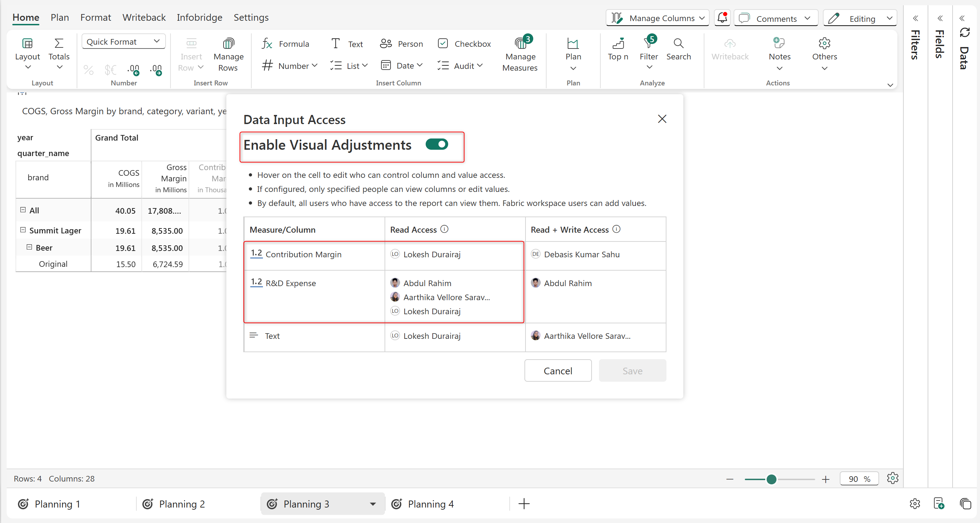Select the Planning 2 sheet tab

[181, 504]
